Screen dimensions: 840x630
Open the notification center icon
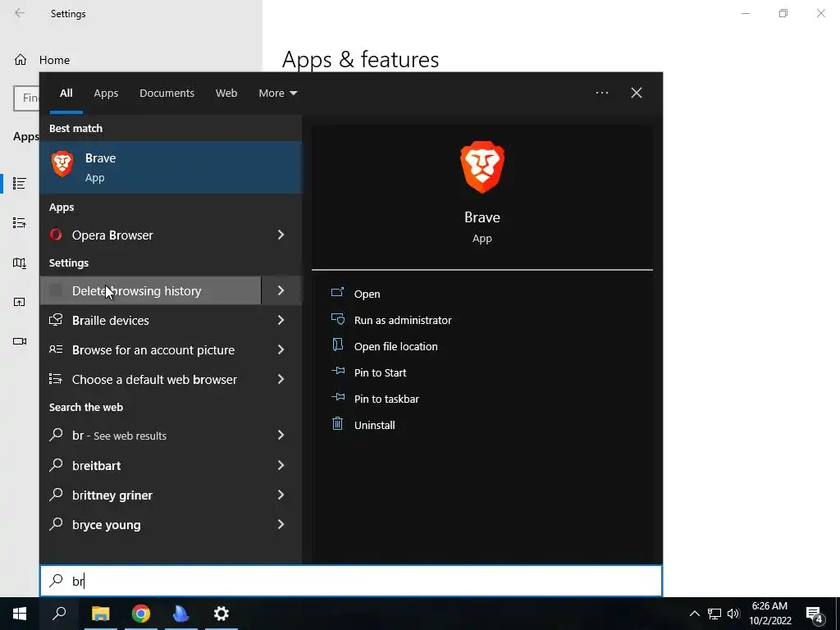coord(815,615)
